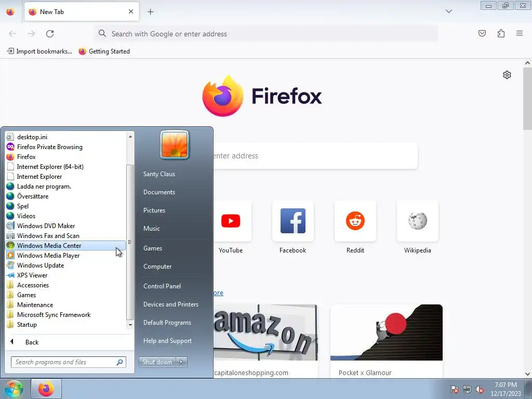Open Internet Explorer entry

(65, 177)
